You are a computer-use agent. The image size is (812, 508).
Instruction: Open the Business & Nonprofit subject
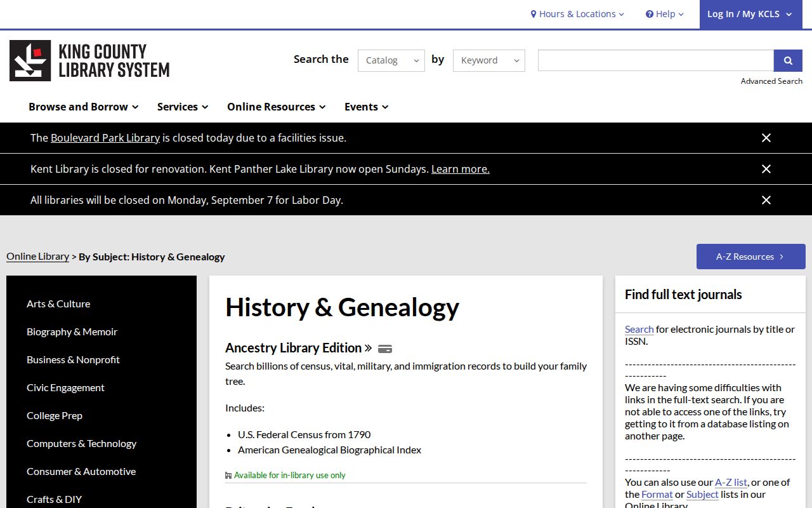73,359
